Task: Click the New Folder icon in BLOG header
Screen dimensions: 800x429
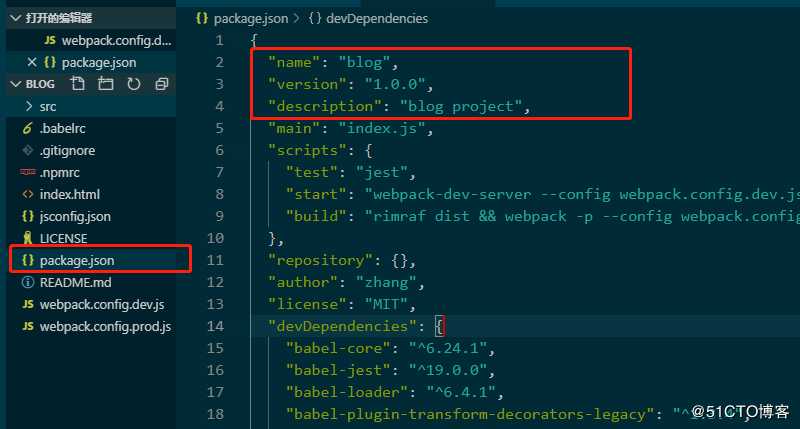Action: click(x=106, y=84)
